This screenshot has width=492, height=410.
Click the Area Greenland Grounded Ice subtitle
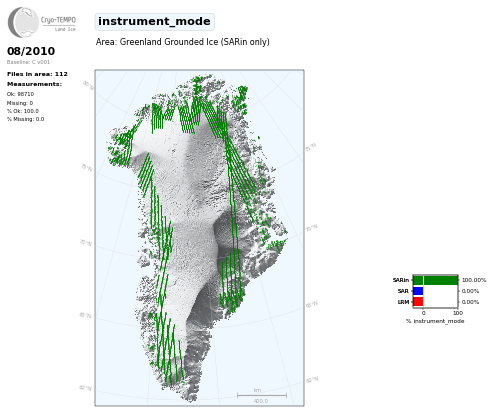[183, 42]
